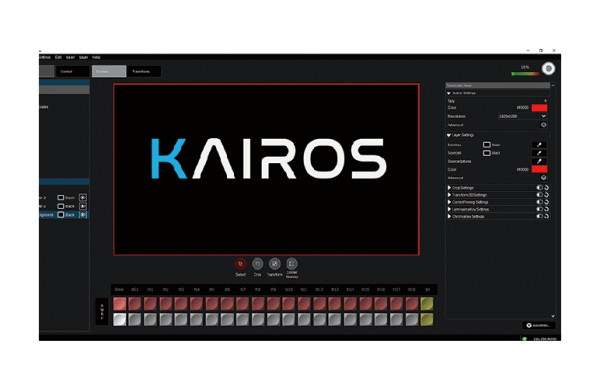Image resolution: width=600 pixels, height=389 pixels.
Task: Open red Color swatch under Layer Settings
Action: [x=540, y=169]
